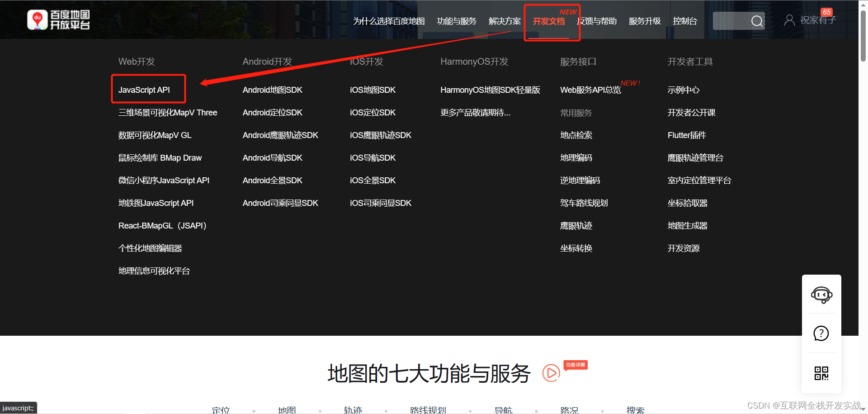Image resolution: width=868 pixels, height=414 pixels.
Task: Open 反馈与帮助 menu
Action: (x=597, y=21)
